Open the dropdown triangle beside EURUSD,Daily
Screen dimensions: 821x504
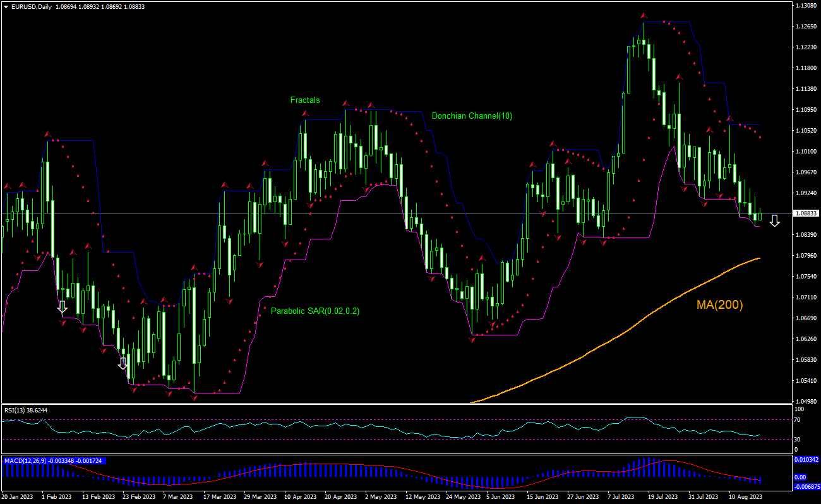tap(6, 6)
